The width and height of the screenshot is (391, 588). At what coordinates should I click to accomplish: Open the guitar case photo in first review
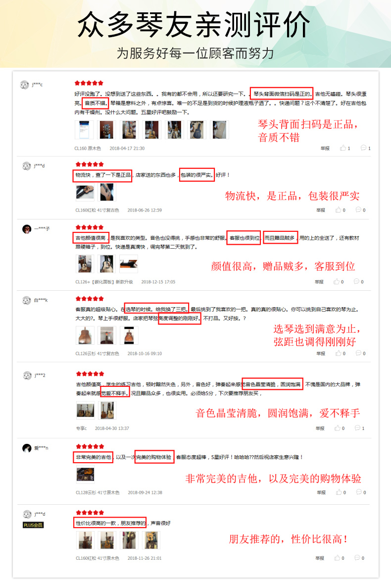pos(196,130)
